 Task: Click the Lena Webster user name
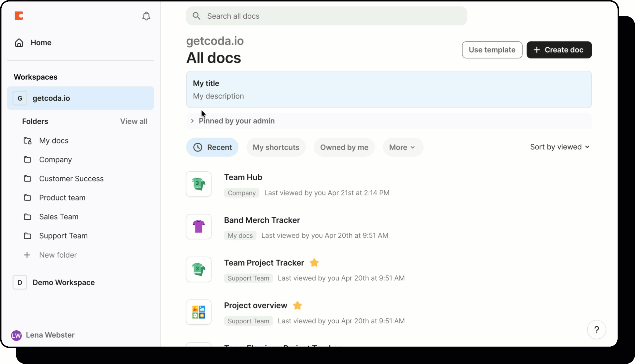pyautogui.click(x=50, y=335)
